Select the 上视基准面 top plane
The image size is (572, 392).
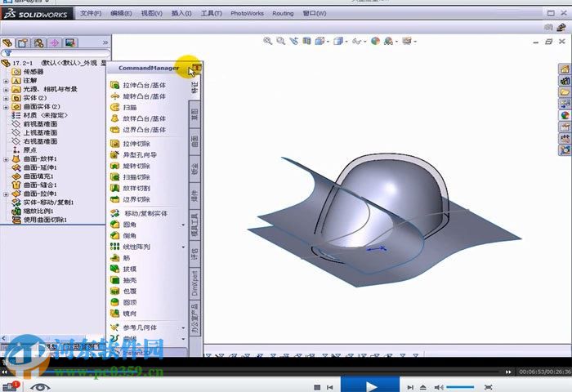pyautogui.click(x=34, y=133)
